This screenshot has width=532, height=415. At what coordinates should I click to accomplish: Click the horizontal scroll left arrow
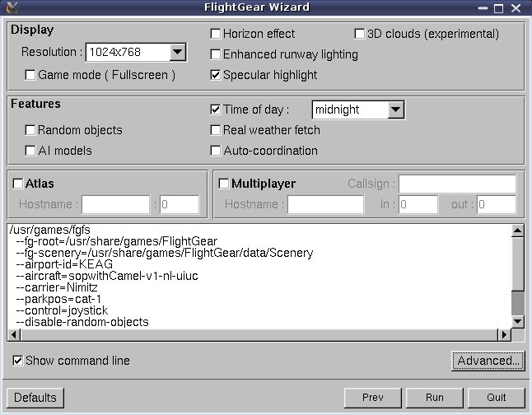[14, 335]
